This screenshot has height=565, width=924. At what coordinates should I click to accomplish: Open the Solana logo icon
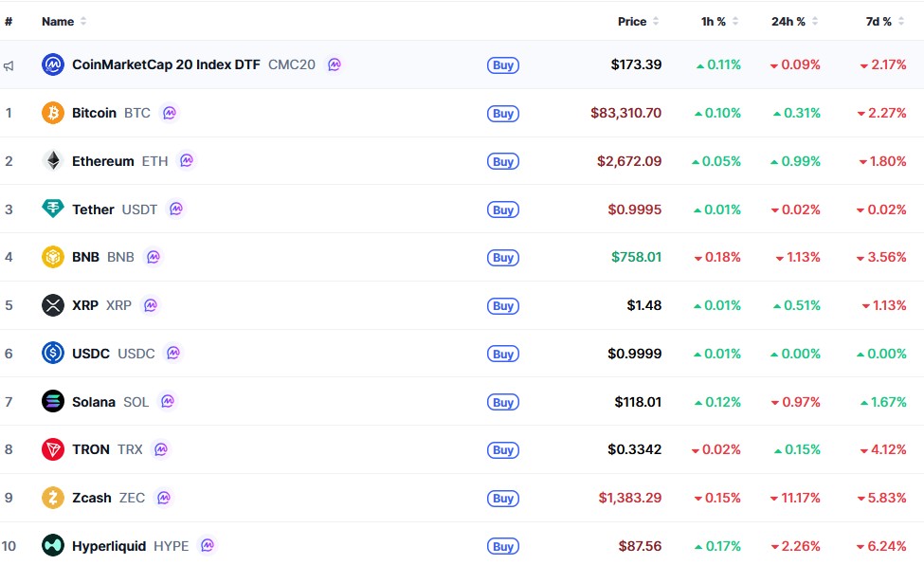(53, 402)
